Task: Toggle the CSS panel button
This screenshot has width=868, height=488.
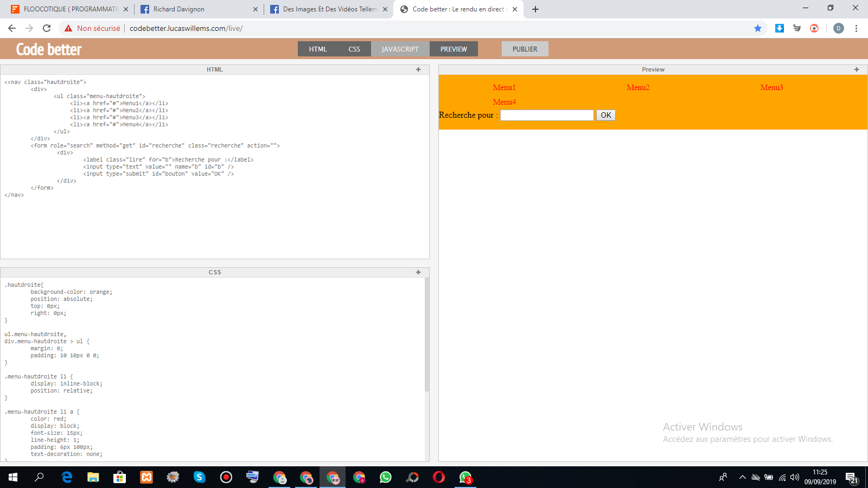Action: pyautogui.click(x=354, y=49)
